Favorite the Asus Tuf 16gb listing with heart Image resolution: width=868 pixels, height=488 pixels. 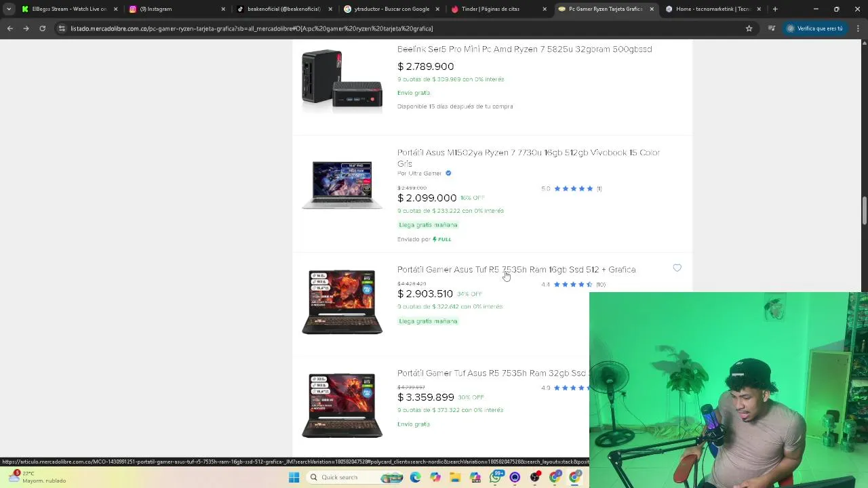coord(677,268)
